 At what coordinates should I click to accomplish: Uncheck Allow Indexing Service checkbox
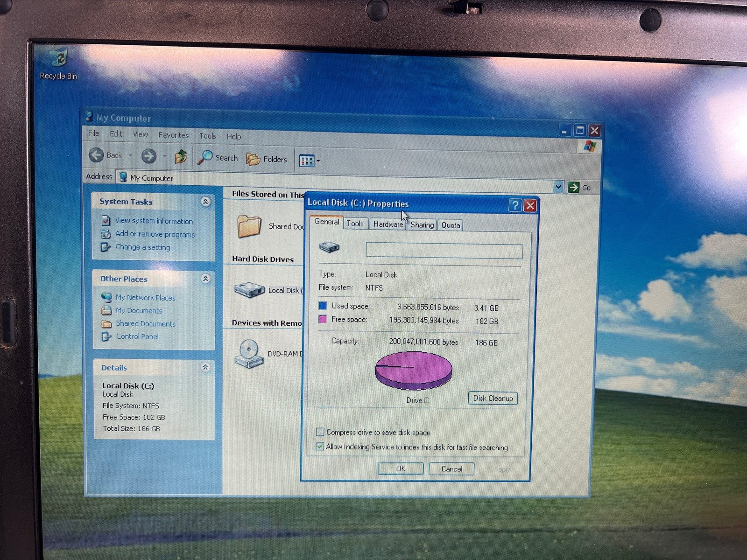320,447
